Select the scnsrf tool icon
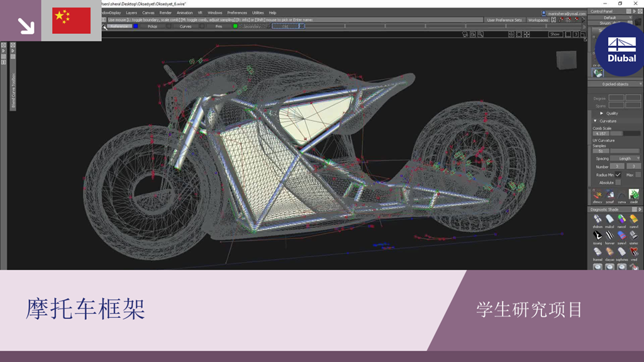This screenshot has height=362, width=644. click(609, 195)
